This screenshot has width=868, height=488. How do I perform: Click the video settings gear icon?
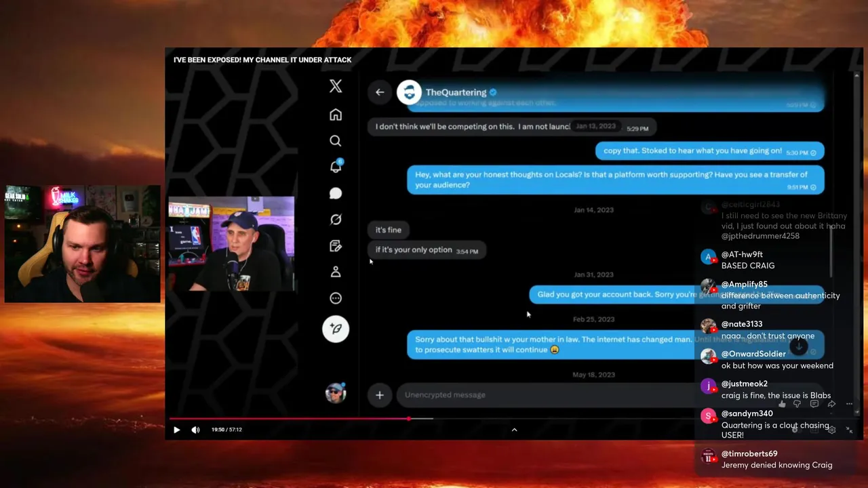click(x=831, y=430)
